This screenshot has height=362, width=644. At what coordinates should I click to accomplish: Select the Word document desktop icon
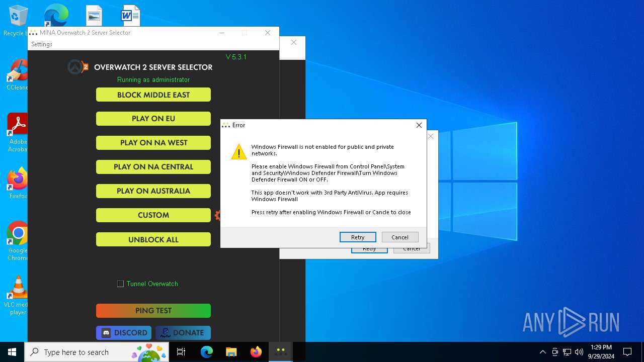coord(130,15)
